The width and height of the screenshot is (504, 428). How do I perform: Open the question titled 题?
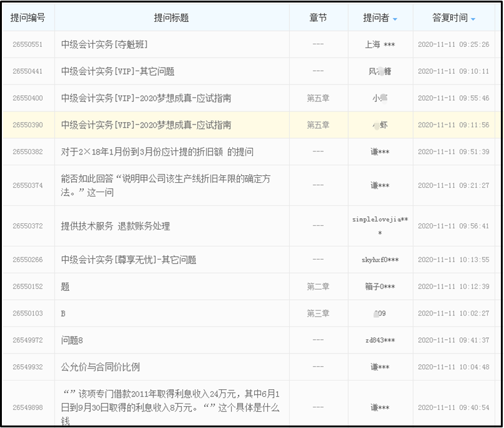coord(65,287)
